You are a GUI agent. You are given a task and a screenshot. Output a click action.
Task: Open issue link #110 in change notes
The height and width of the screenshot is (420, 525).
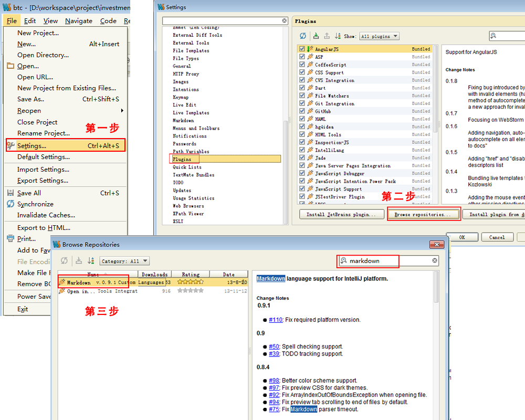click(276, 320)
